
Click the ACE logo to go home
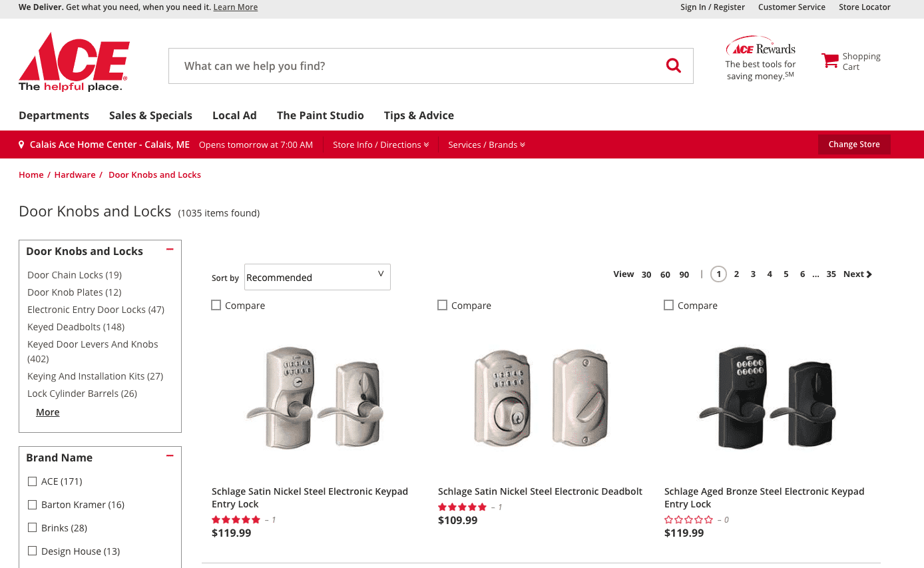[74, 62]
